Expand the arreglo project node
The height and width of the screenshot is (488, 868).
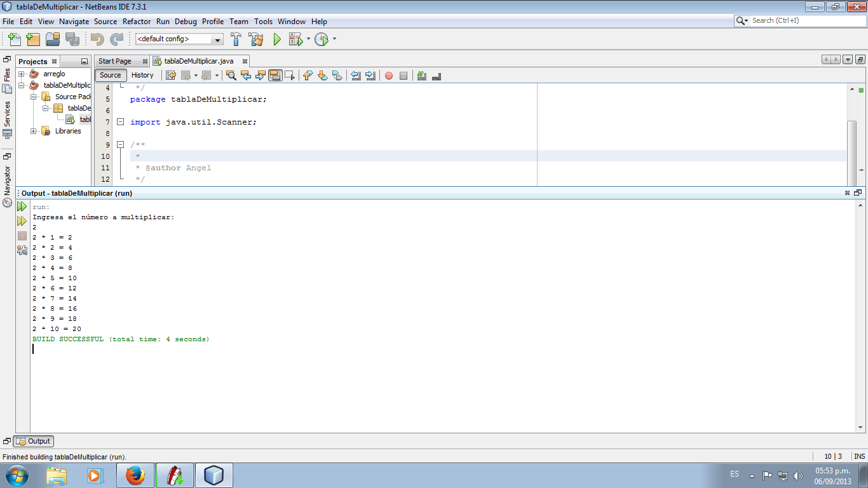pos(20,73)
